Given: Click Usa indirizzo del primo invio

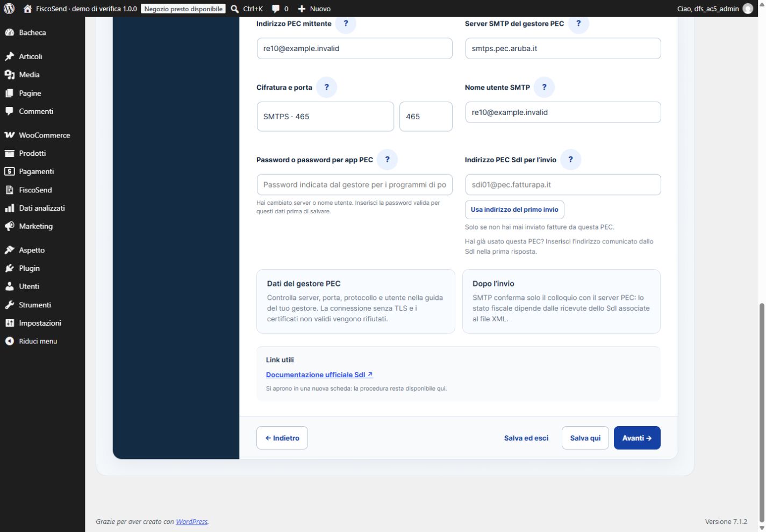Looking at the screenshot, I should [514, 210].
